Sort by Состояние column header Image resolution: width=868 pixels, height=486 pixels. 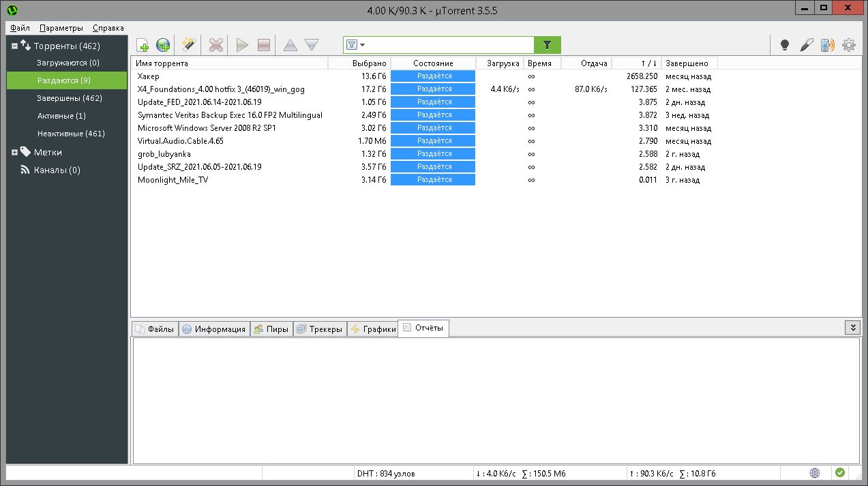pyautogui.click(x=433, y=63)
